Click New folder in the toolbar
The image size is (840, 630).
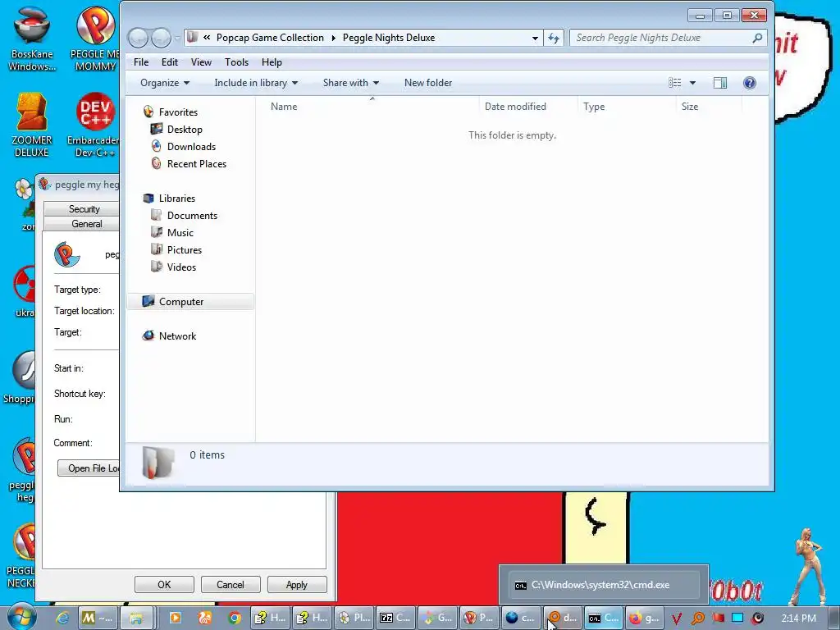coord(428,83)
